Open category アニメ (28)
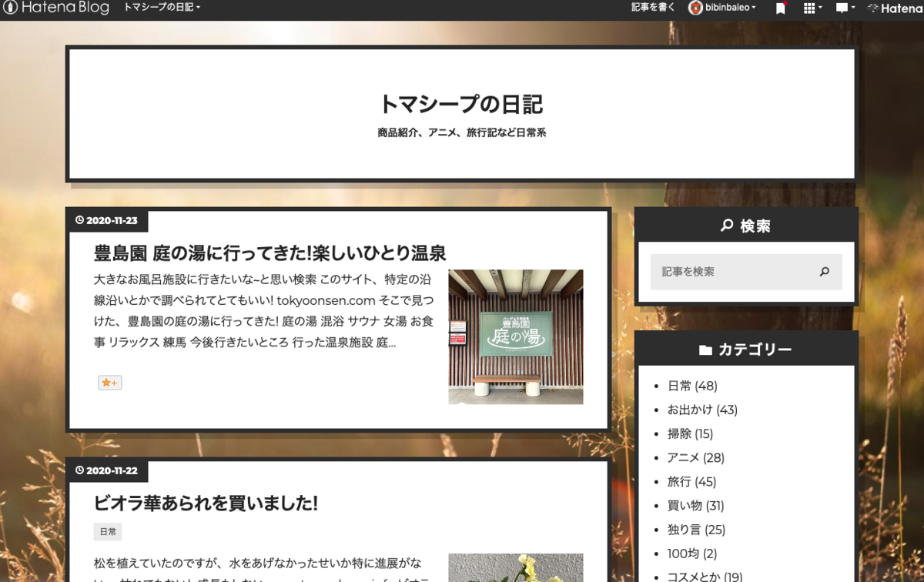Image resolution: width=924 pixels, height=582 pixels. (696, 457)
